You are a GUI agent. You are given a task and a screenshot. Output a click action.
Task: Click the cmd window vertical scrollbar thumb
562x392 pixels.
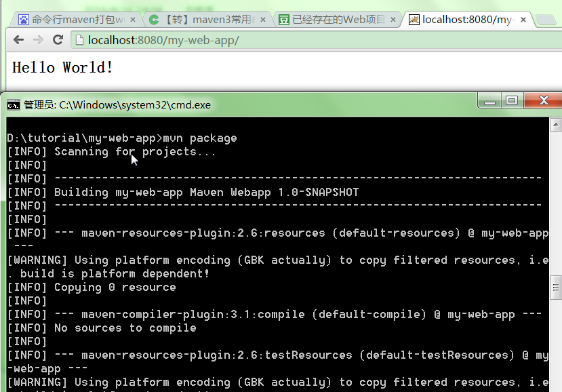[555, 287]
